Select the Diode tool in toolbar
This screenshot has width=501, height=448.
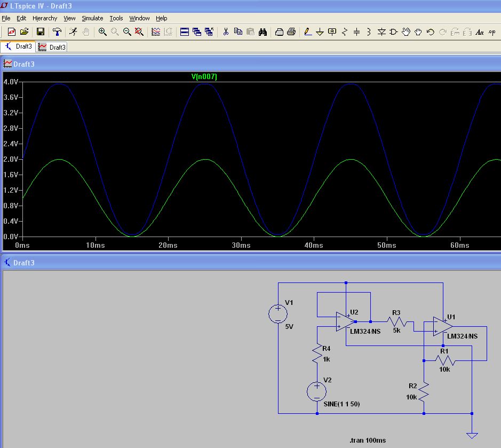(381, 32)
